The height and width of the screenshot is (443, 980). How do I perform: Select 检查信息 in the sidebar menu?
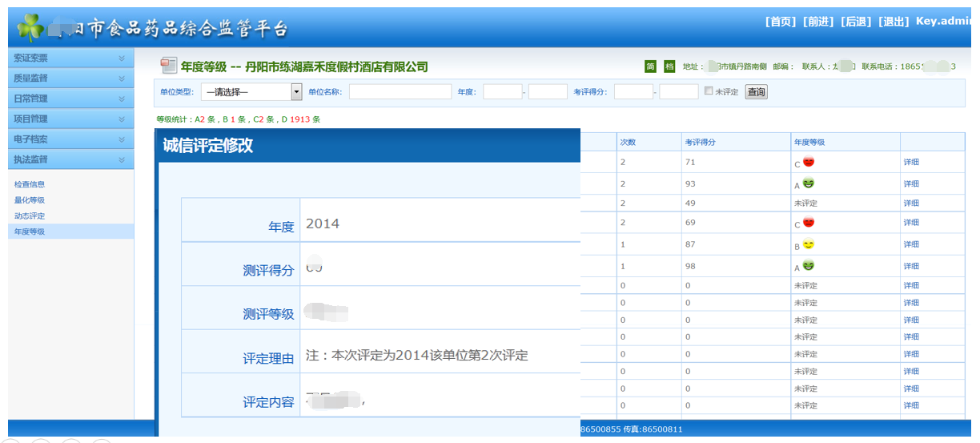click(x=30, y=184)
